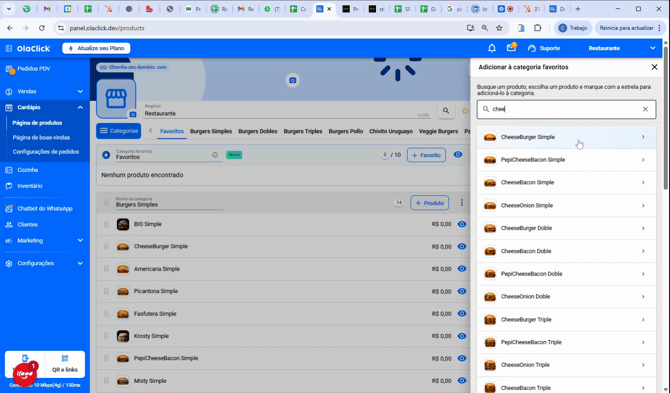
Task: Toggle visibility of Americana Simple
Action: pyautogui.click(x=462, y=269)
